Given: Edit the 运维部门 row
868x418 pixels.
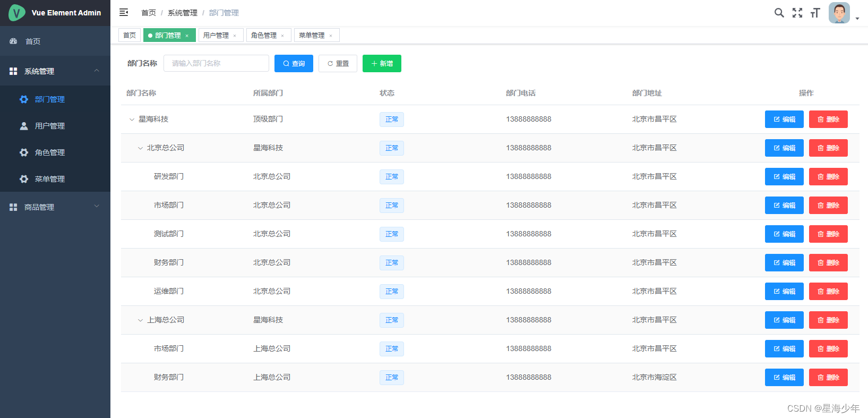Looking at the screenshot, I should [784, 291].
